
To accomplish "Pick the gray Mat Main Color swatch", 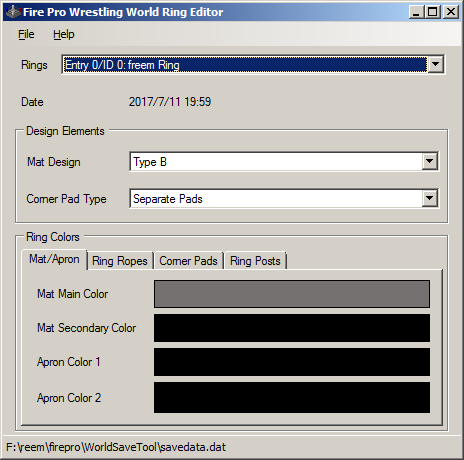I will [x=292, y=294].
